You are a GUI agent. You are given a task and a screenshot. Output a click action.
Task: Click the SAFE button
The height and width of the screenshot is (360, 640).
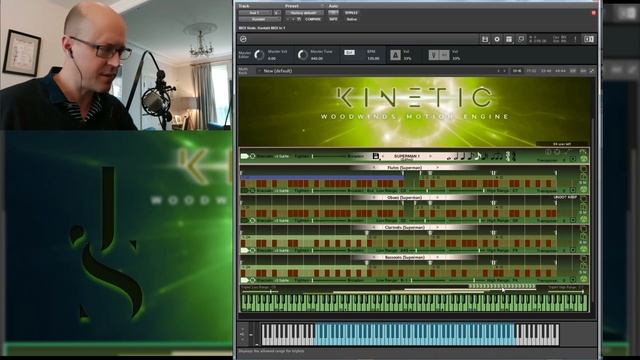click(333, 19)
